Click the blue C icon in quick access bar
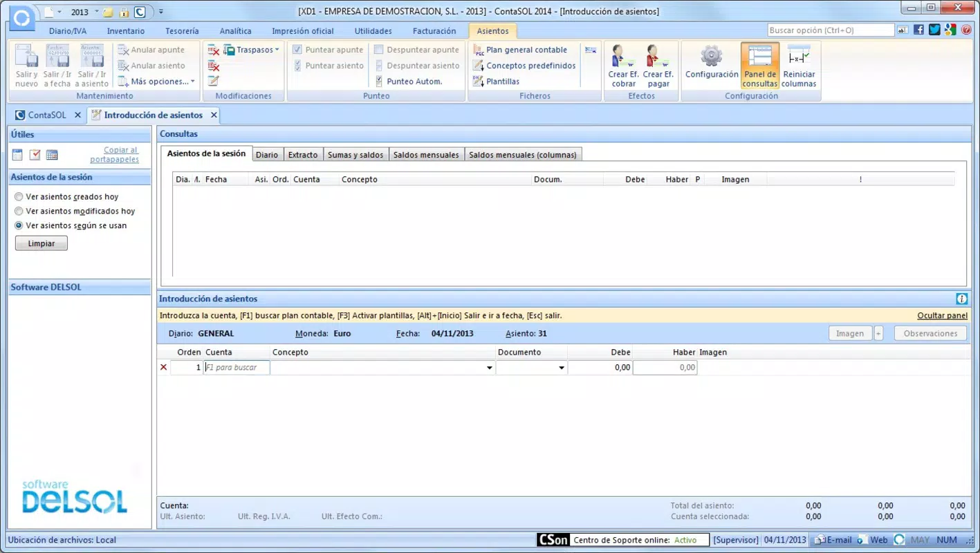Viewport: 980px width, 553px height. 140,12
